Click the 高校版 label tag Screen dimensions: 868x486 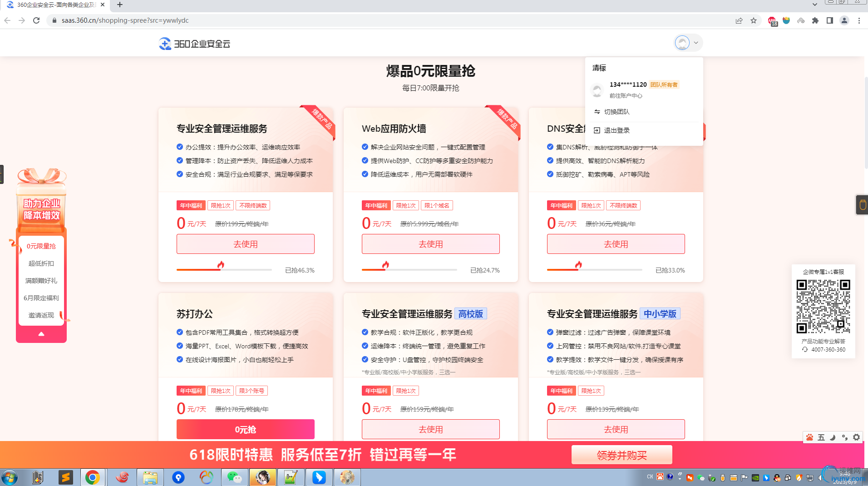470,314
